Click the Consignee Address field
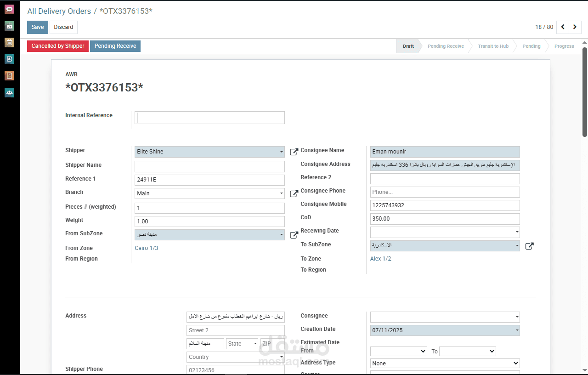This screenshot has height=375, width=588. pyautogui.click(x=445, y=165)
